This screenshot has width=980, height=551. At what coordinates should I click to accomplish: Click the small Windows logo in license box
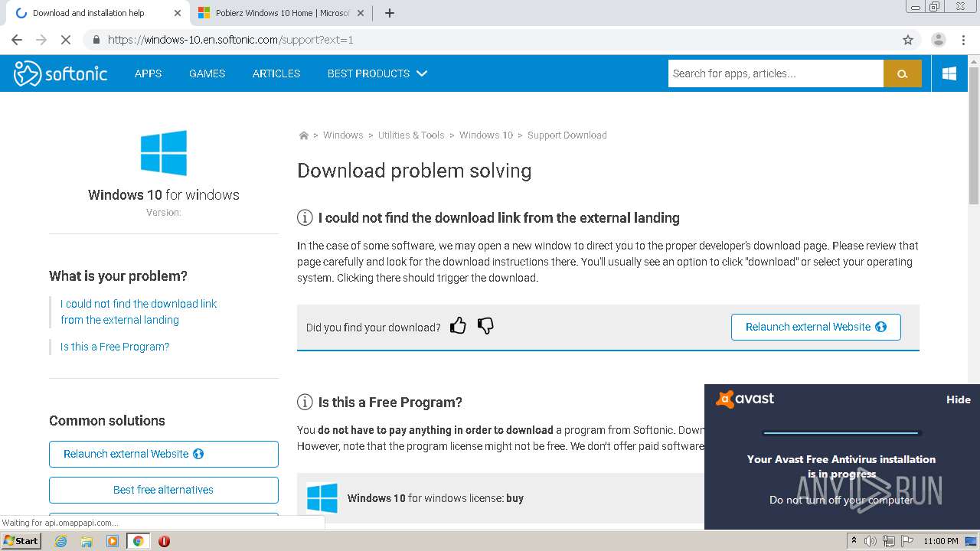click(322, 498)
